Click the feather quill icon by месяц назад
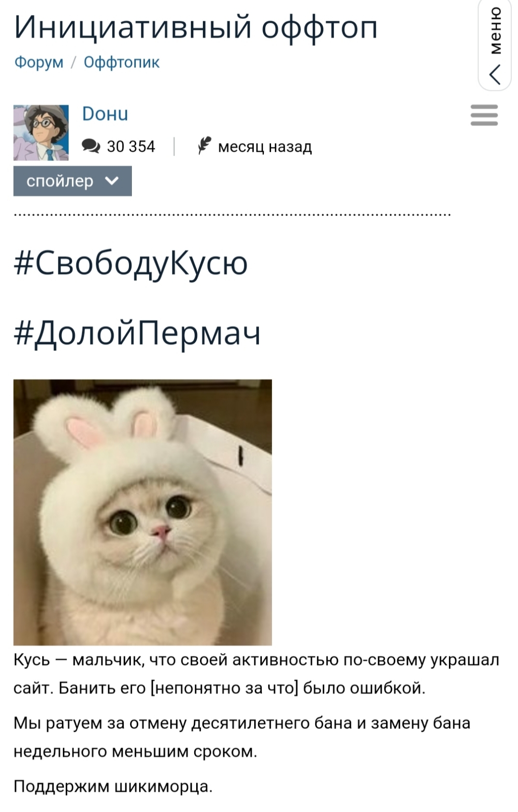518x812 pixels. coord(205,145)
